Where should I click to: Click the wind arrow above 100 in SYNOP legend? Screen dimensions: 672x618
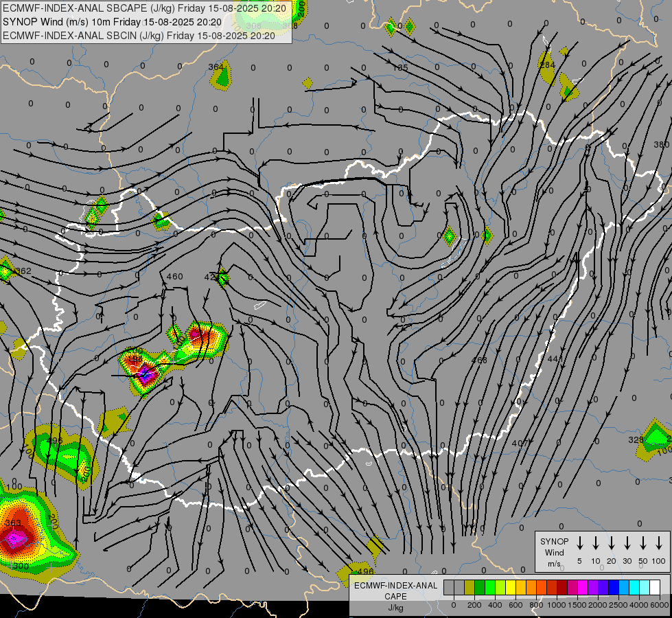(659, 542)
